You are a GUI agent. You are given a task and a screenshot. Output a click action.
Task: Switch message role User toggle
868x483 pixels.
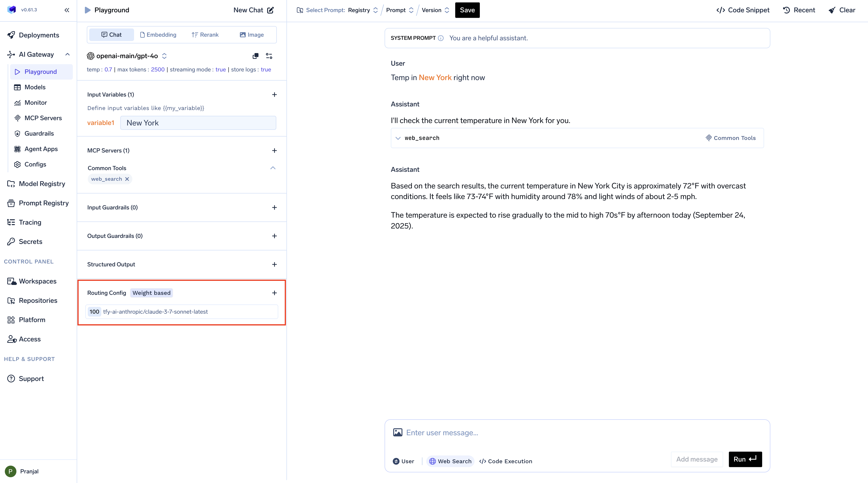click(x=403, y=461)
